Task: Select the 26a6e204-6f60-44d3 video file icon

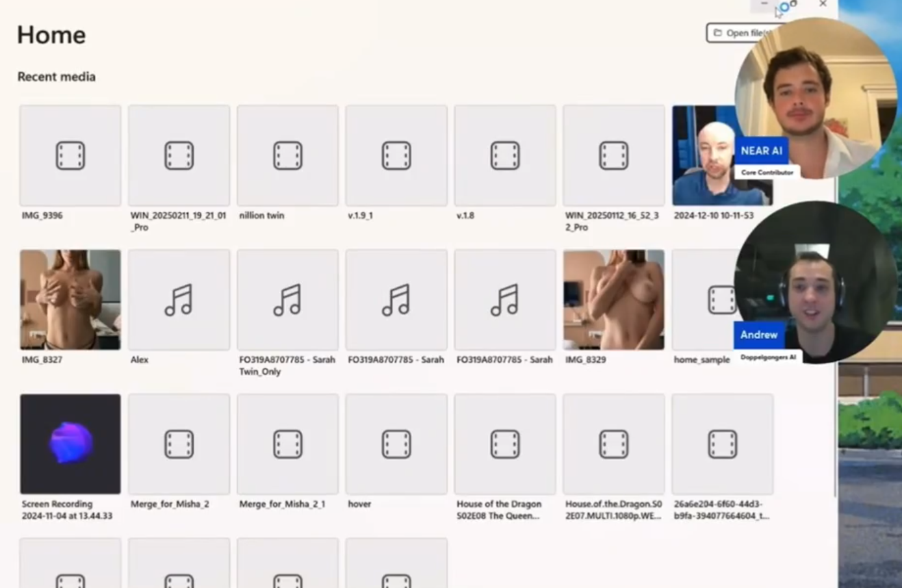Action: point(722,444)
